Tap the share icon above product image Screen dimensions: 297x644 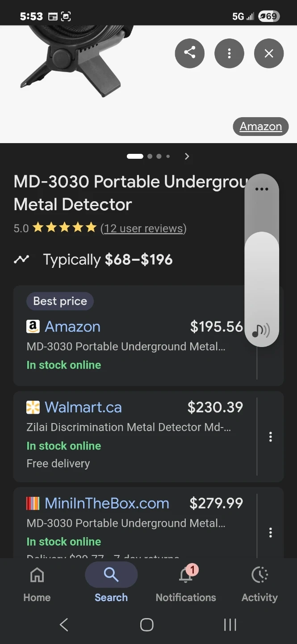click(189, 53)
